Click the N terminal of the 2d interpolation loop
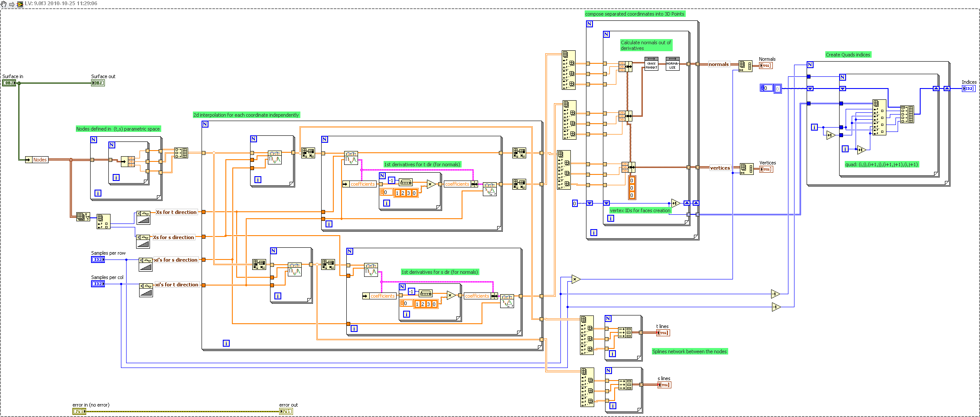 (x=205, y=124)
